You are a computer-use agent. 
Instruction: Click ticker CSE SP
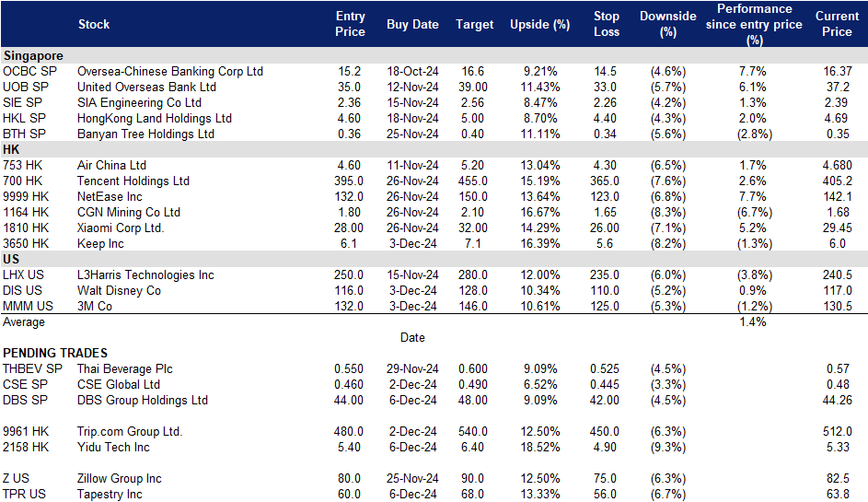point(25,384)
